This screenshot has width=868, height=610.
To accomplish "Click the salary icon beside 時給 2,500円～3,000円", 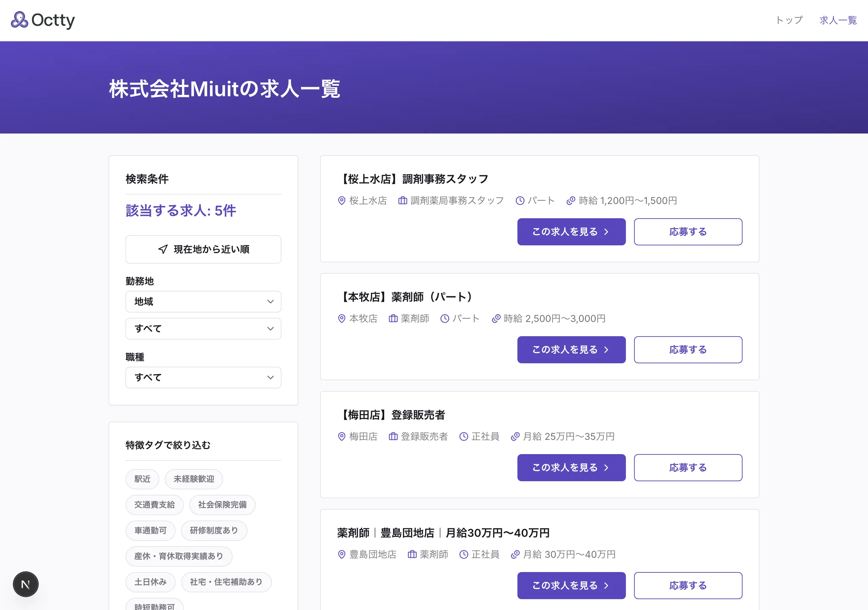I will (x=496, y=319).
